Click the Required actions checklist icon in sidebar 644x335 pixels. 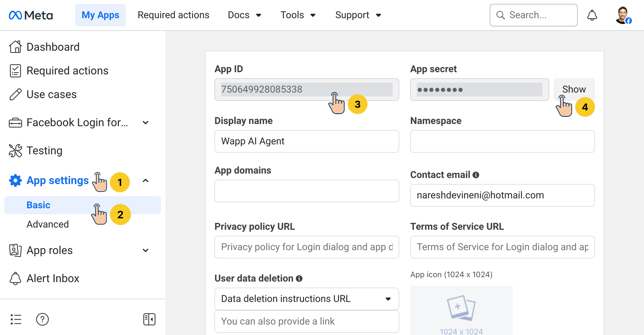click(x=15, y=71)
